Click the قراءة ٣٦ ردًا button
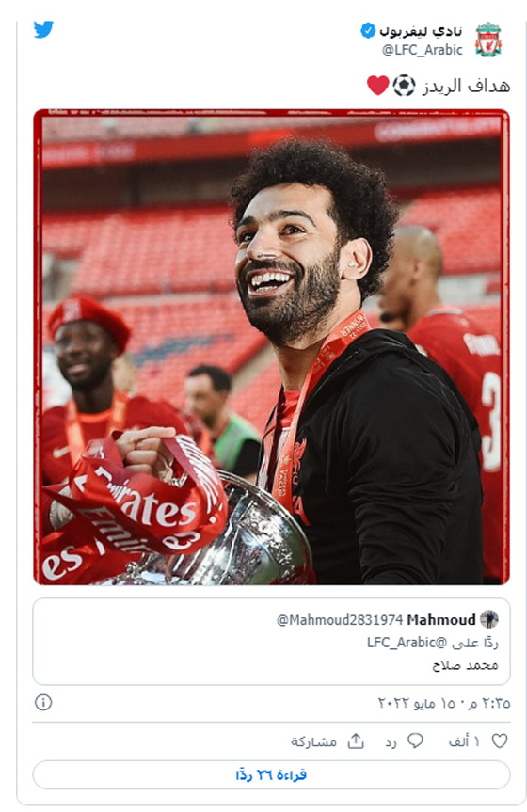527x812 pixels. [272, 774]
